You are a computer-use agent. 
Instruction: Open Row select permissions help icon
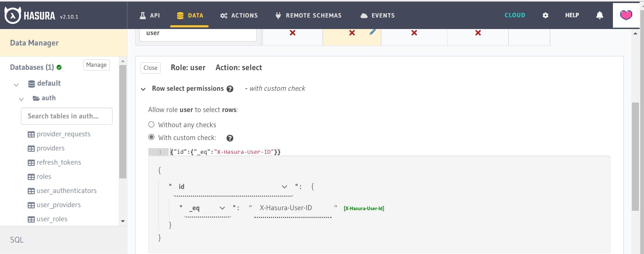click(x=230, y=89)
